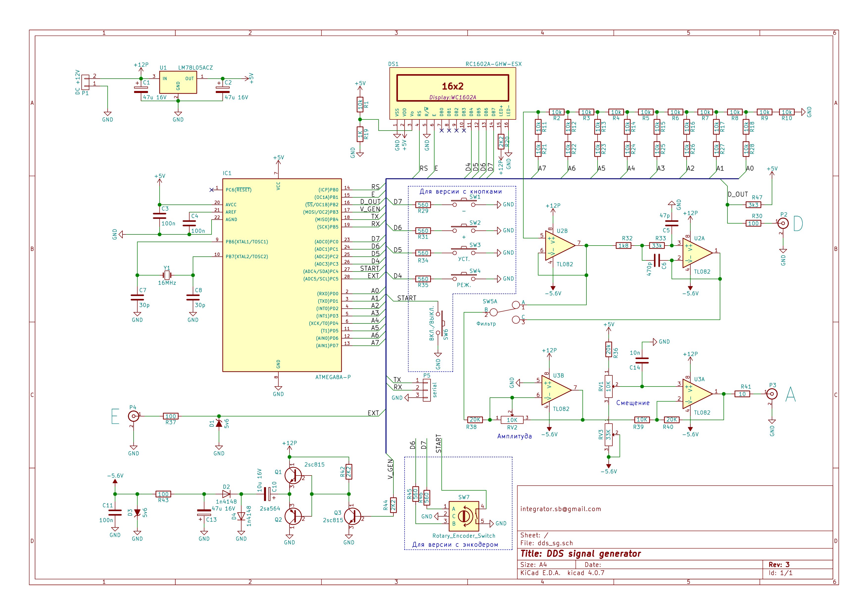Screen dimensions: 868x614
Task: Click the D_OUT net label near R47
Action: (x=738, y=194)
